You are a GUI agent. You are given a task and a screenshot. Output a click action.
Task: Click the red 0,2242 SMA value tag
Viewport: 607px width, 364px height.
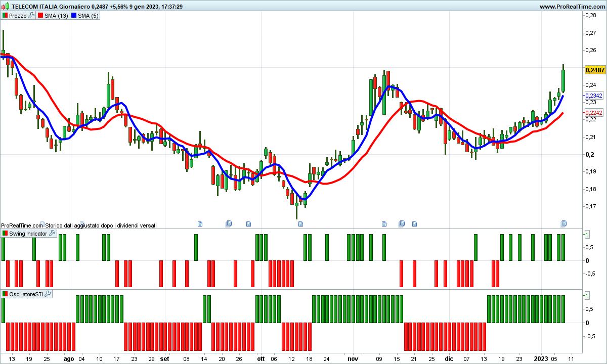(x=594, y=113)
